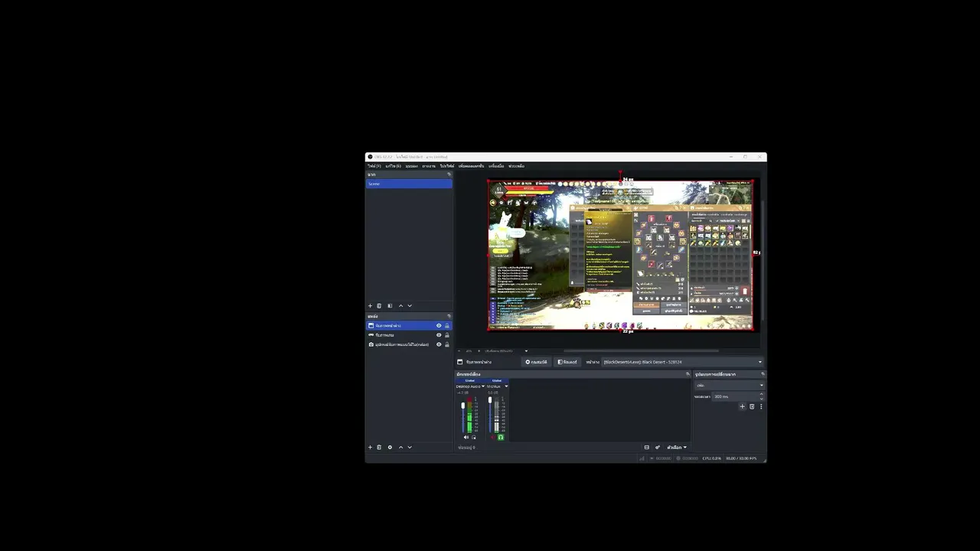Select the Game Capture source row

(409, 335)
